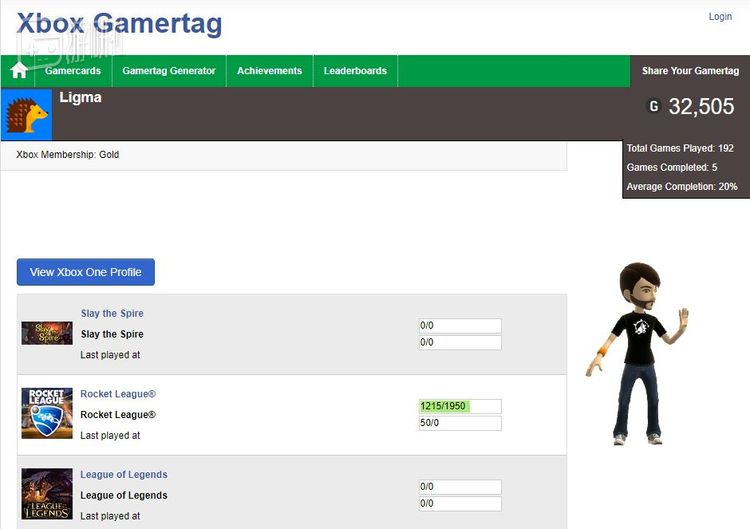Open the Slay the Spire game thumbnail
This screenshot has width=750, height=529.
click(47, 333)
